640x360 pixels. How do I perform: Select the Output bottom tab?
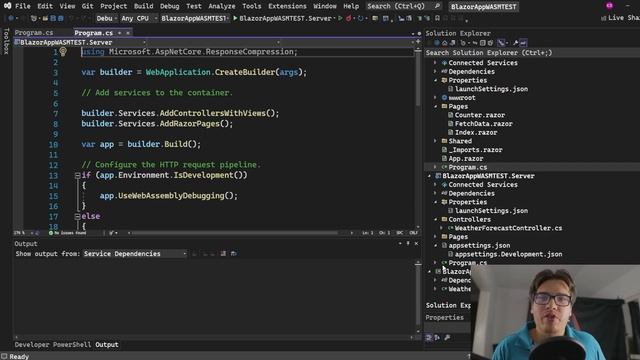point(107,344)
